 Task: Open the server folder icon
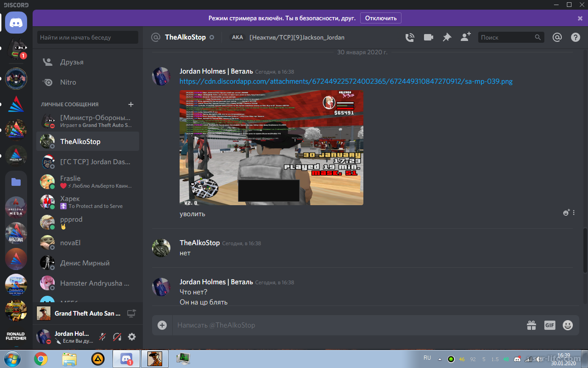[16, 182]
